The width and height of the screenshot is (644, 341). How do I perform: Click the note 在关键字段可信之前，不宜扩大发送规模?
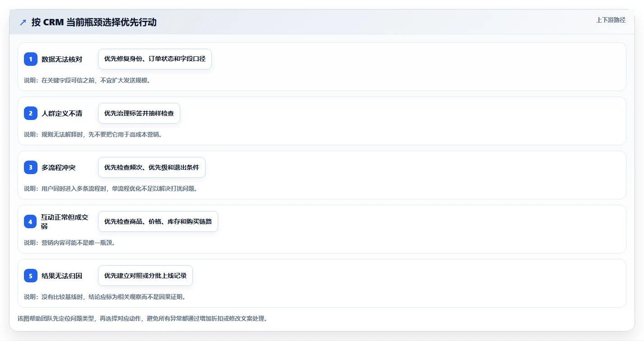pyautogui.click(x=87, y=80)
